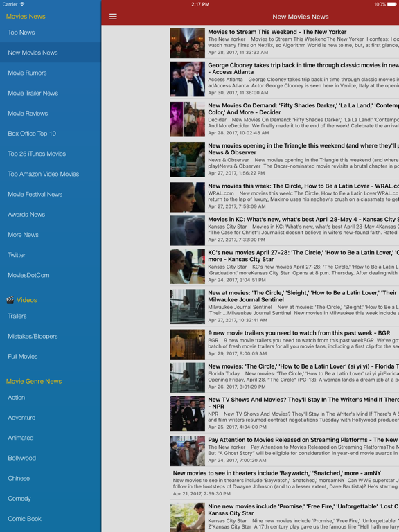Open 'New movies this week: The Circle' headline
Image resolution: width=399 pixels, height=532 pixels.
tap(303, 186)
